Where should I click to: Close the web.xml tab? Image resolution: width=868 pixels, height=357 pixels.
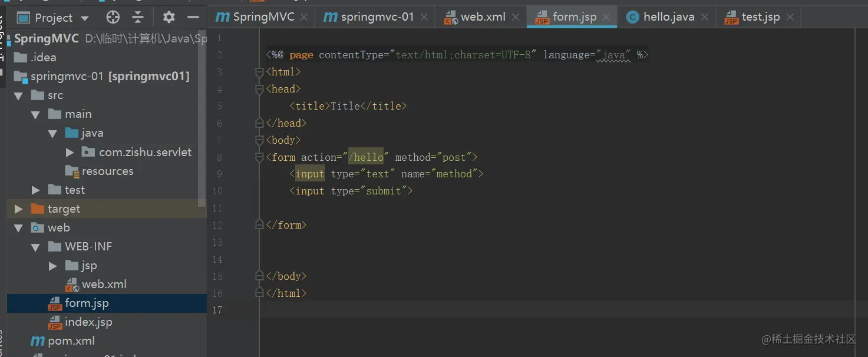coord(515,18)
